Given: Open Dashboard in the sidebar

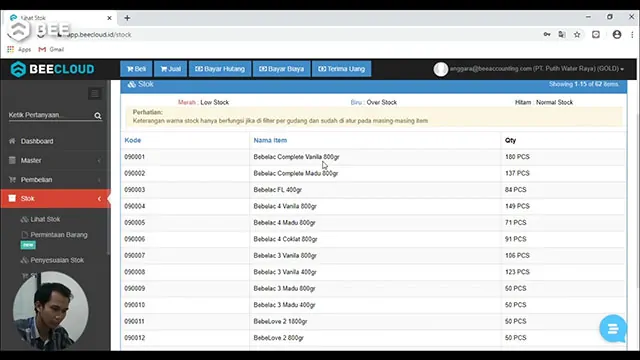Looking at the screenshot, I should coord(37,141).
